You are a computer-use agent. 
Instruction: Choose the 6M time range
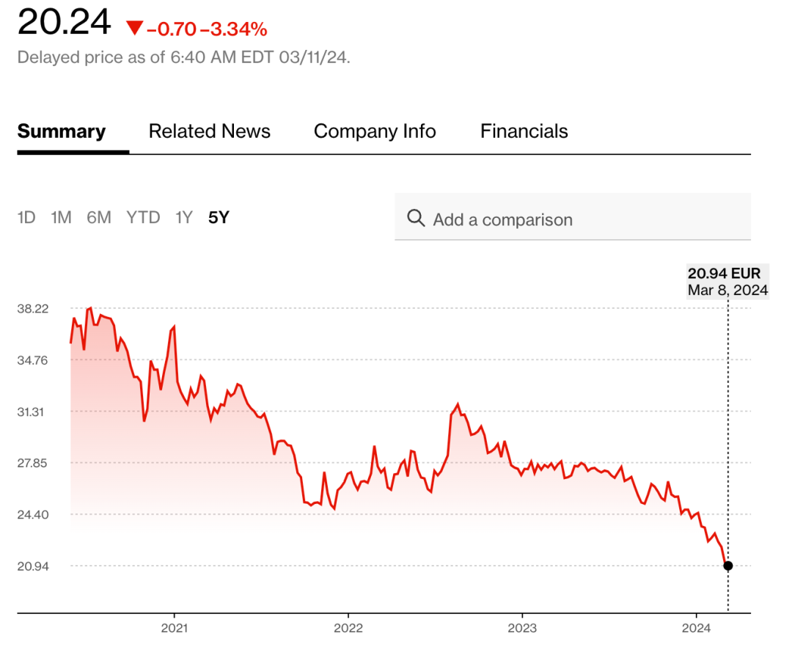98,217
